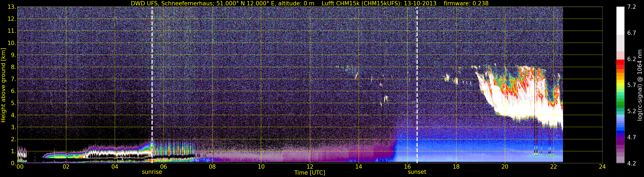Click the x-axis tick label 18
644x177 pixels.
456,167
